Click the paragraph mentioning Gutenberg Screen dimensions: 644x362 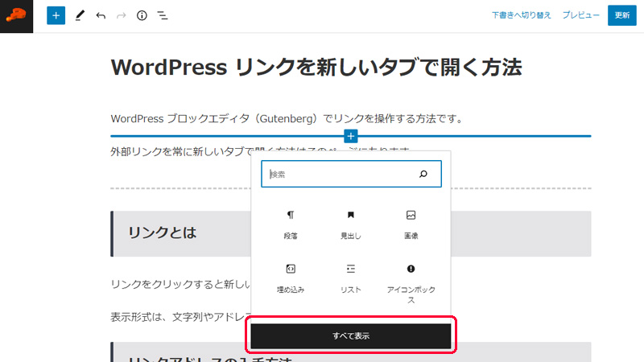[287, 118]
